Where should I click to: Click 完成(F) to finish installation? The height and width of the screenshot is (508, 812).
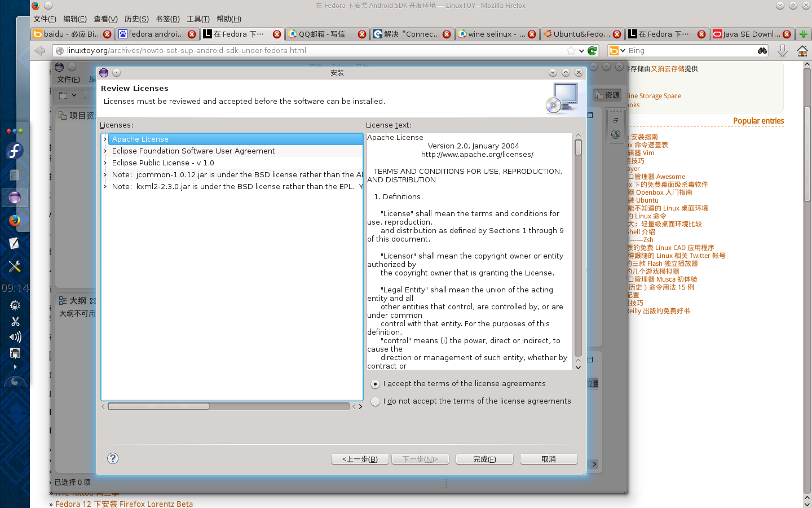pos(484,459)
